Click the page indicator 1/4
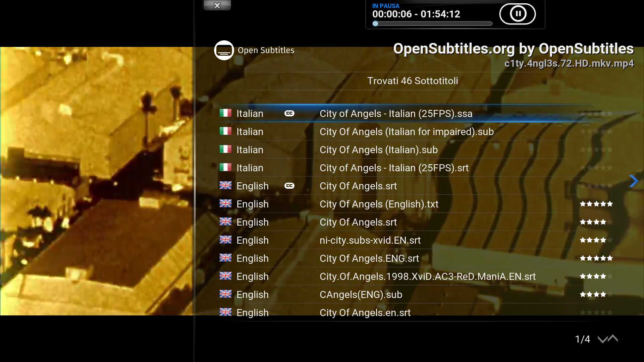The height and width of the screenshot is (362, 644). 583,339
